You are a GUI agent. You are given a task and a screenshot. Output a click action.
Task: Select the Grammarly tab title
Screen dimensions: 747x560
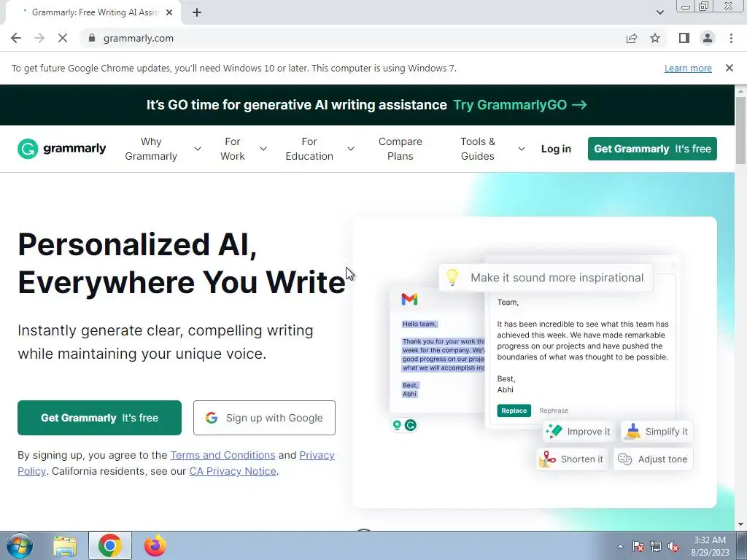point(94,12)
